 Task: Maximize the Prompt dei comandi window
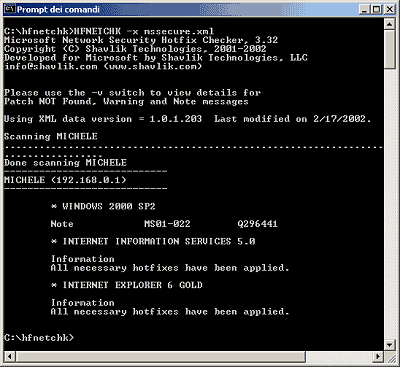[x=376, y=9]
